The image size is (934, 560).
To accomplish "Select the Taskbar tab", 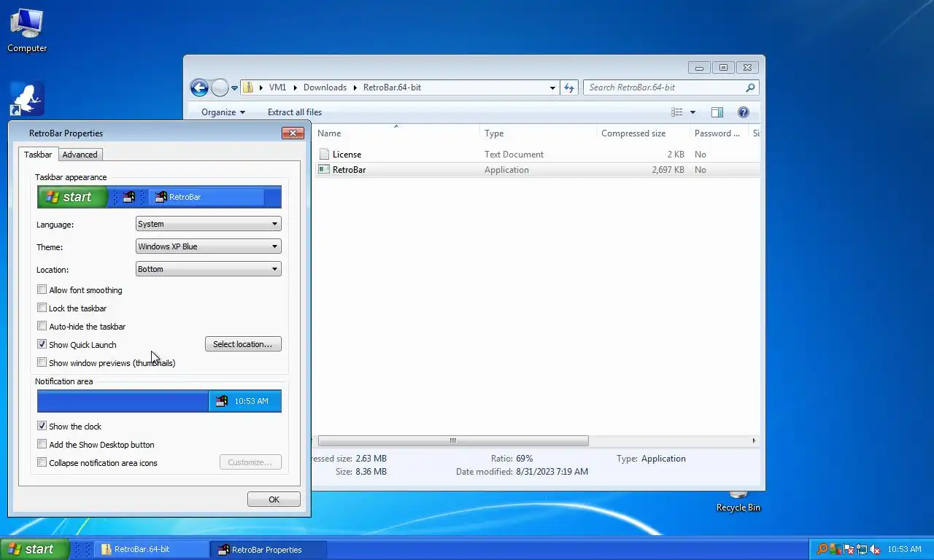I will [x=38, y=155].
